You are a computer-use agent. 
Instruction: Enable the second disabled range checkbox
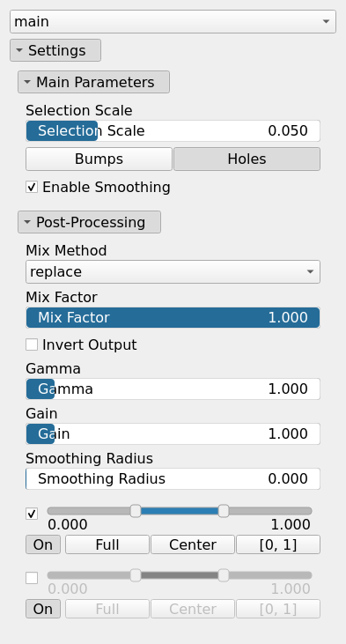pyautogui.click(x=32, y=578)
